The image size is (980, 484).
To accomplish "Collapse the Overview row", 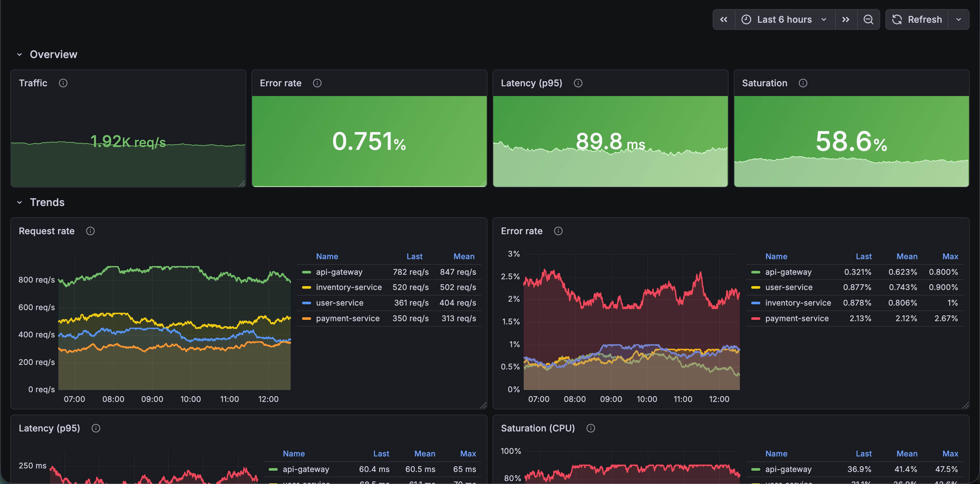I will pos(19,54).
